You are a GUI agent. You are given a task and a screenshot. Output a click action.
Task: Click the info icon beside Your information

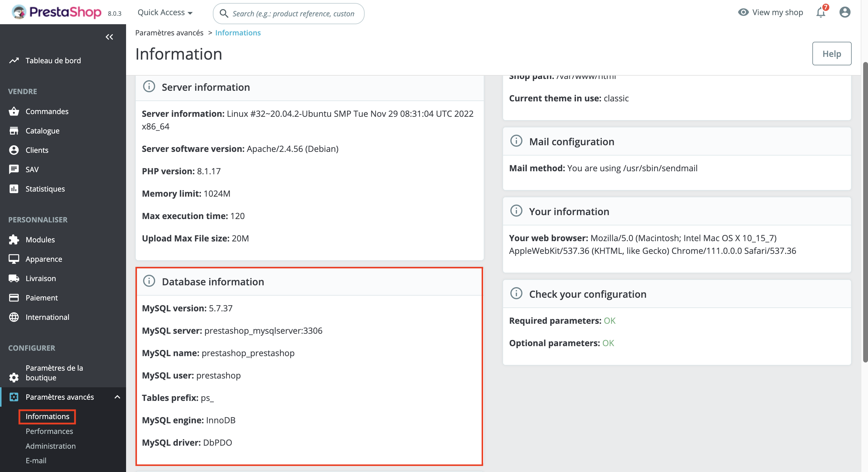516,211
